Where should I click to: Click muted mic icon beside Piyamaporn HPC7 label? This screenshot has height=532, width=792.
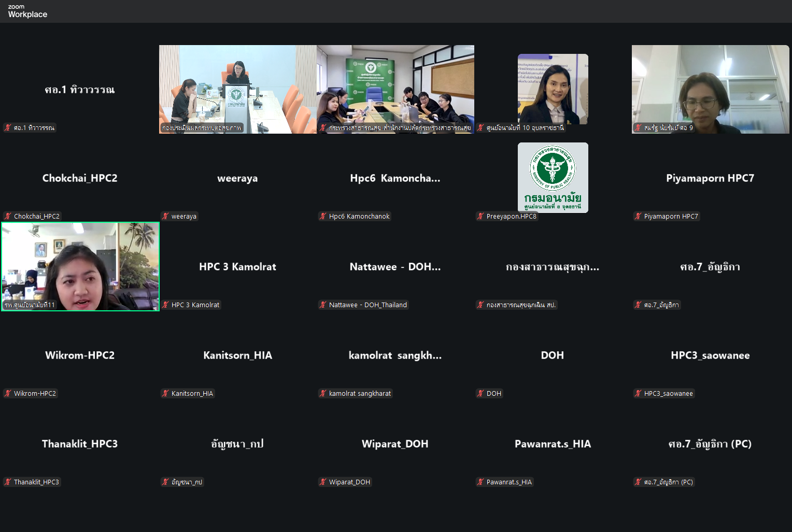click(x=638, y=216)
